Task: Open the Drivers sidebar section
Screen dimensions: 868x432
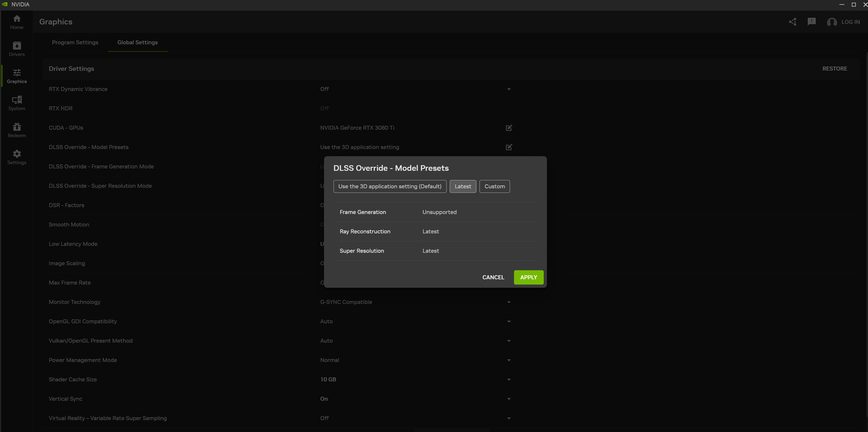Action: 16,49
